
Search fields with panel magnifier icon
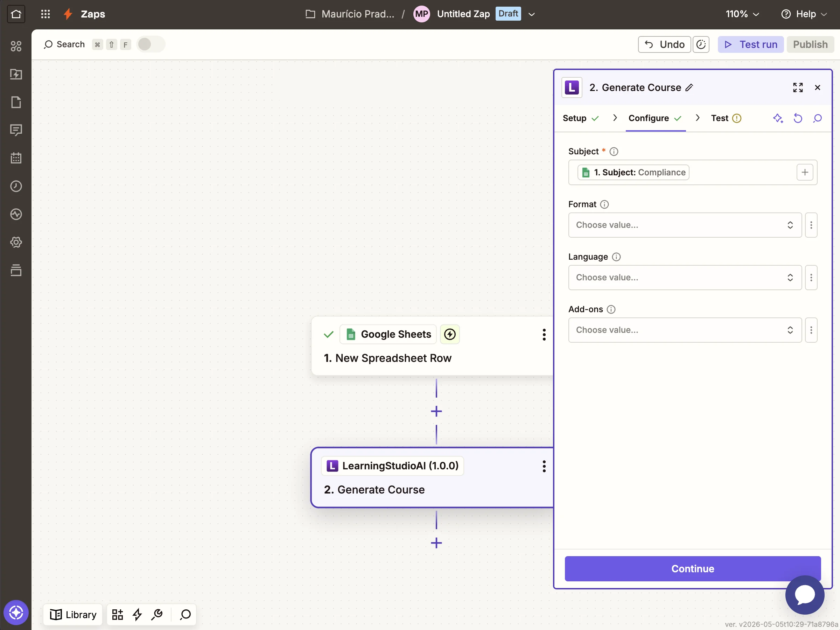pos(818,119)
